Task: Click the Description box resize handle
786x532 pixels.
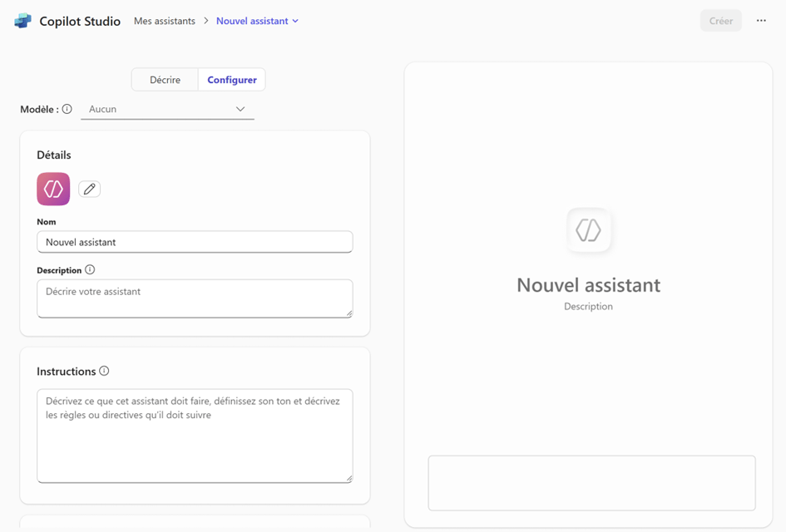Action: pyautogui.click(x=349, y=313)
